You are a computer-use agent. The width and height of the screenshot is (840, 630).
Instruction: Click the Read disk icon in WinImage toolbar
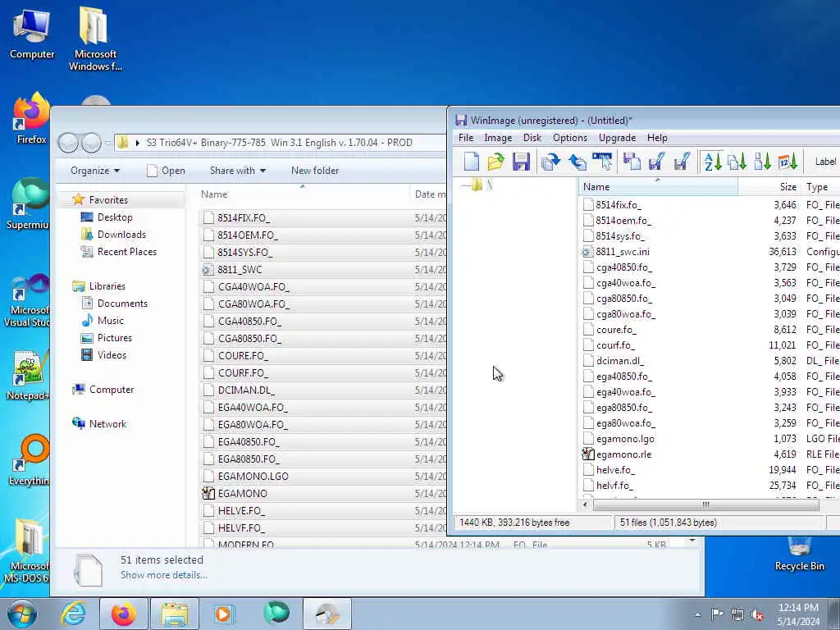(632, 162)
